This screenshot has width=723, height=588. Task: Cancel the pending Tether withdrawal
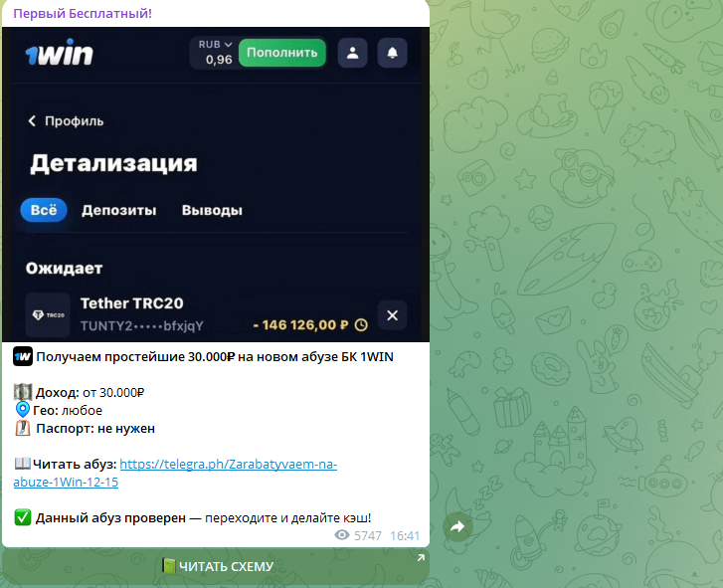(393, 315)
